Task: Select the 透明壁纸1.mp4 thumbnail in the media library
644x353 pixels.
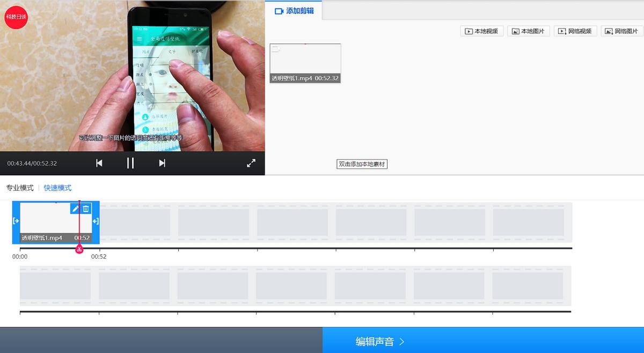Action: 305,63
